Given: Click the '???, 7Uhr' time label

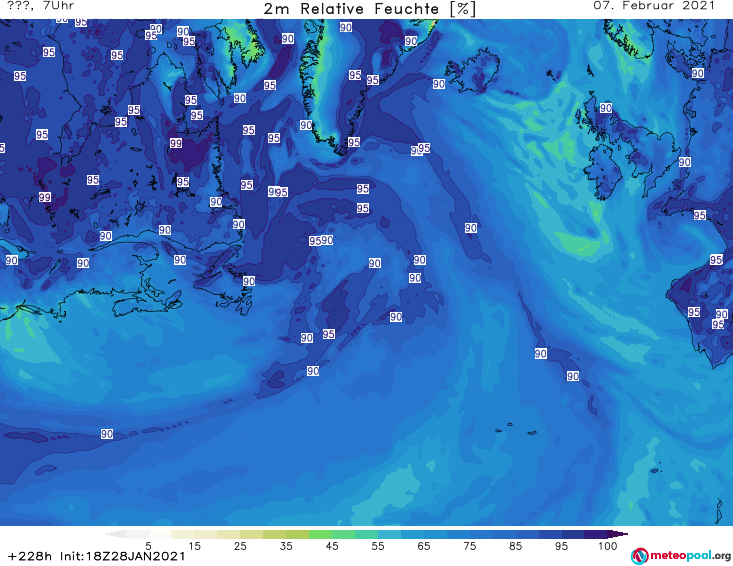Looking at the screenshot, I should [x=41, y=6].
